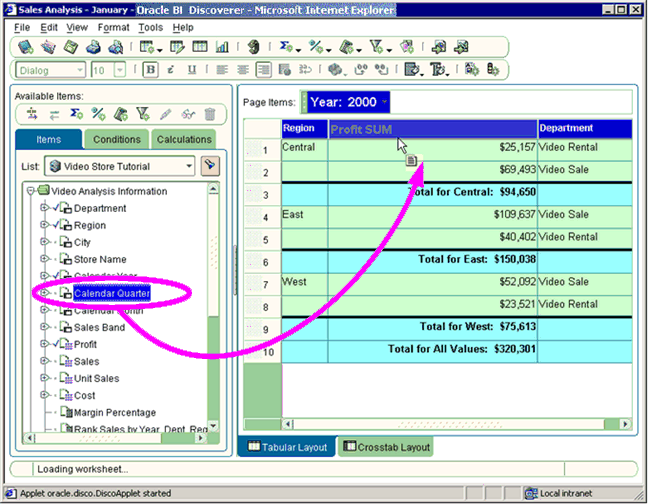
Task: Expand the Department tree item
Action: pos(43,207)
